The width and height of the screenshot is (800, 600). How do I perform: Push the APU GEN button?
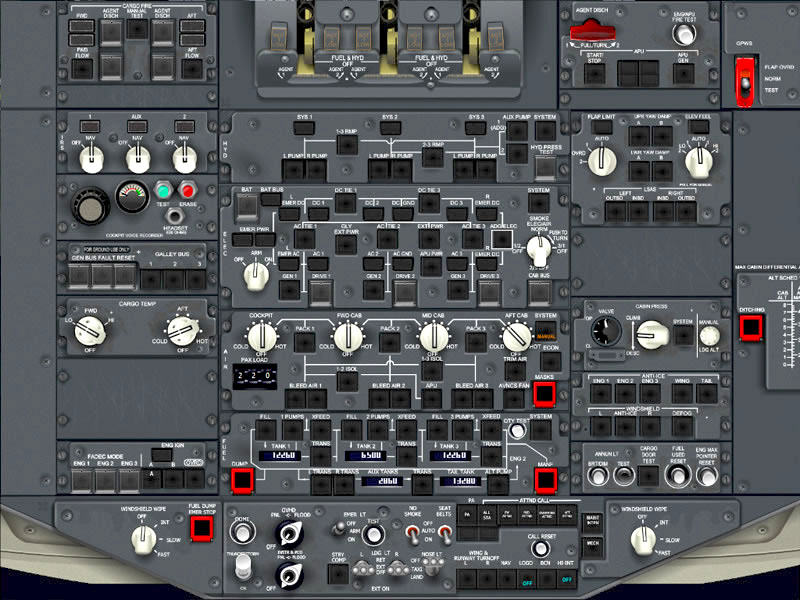point(683,73)
